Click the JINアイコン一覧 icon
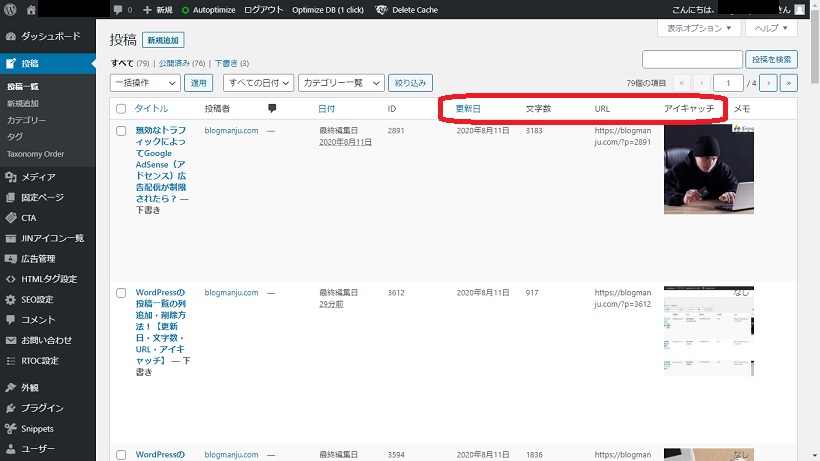 click(10, 238)
